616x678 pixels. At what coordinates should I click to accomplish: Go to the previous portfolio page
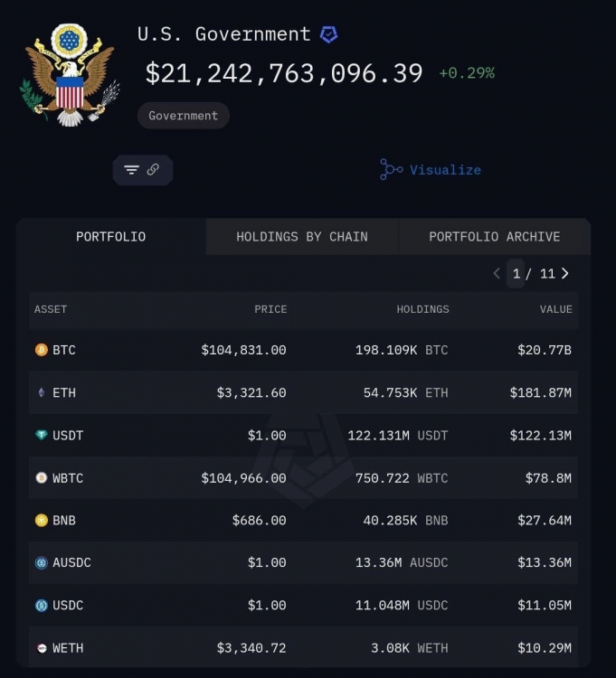click(x=496, y=273)
